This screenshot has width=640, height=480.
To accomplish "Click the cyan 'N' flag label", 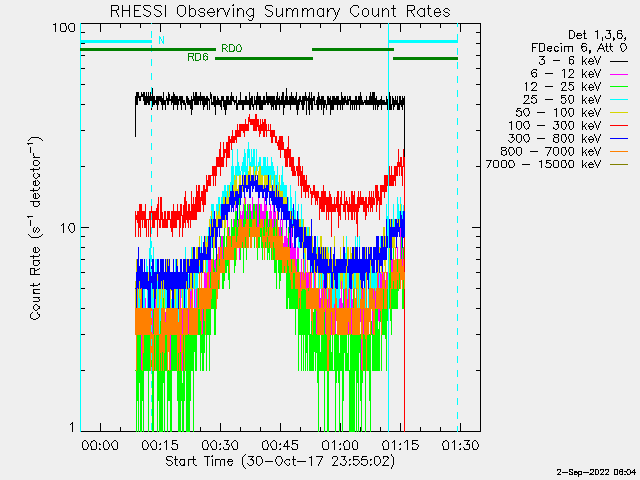I will [x=161, y=40].
